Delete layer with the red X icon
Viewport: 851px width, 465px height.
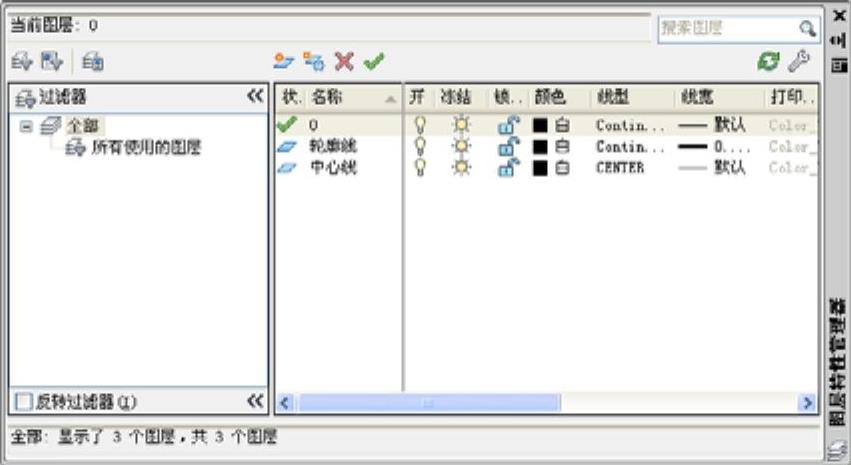344,61
